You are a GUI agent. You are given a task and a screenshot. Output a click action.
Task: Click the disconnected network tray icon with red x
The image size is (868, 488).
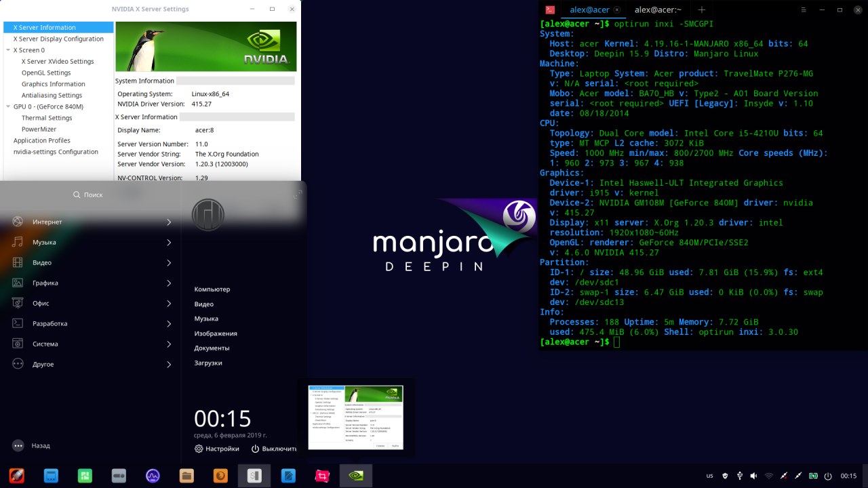point(784,476)
